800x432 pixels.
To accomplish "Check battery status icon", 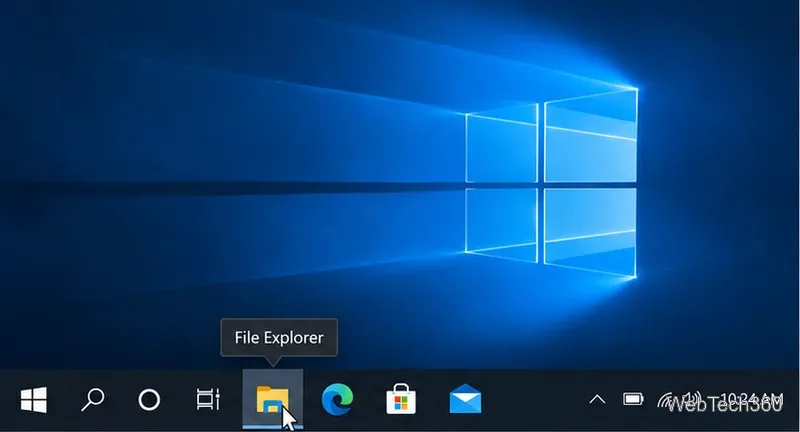I will pyautogui.click(x=633, y=399).
